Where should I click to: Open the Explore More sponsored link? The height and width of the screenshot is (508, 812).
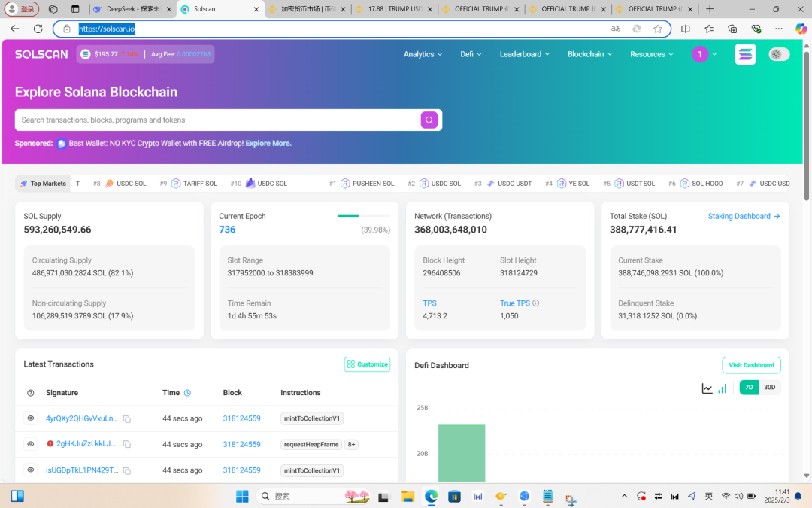click(268, 144)
